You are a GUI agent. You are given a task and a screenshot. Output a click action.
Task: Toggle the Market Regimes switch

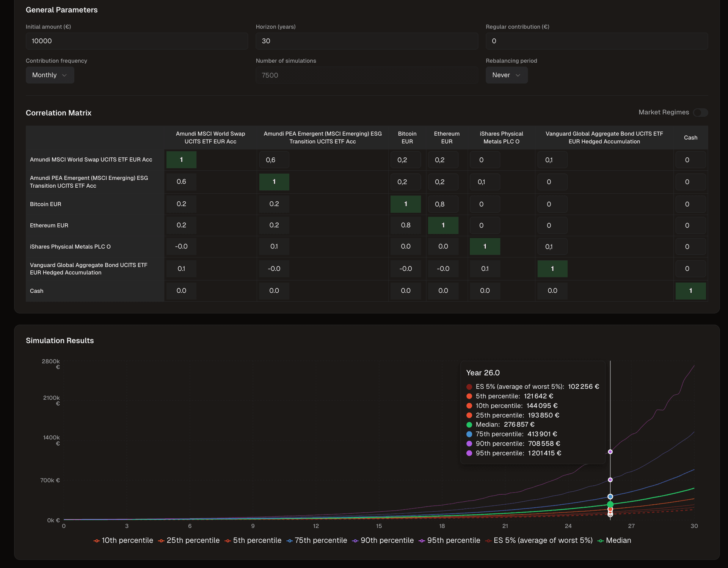point(700,113)
